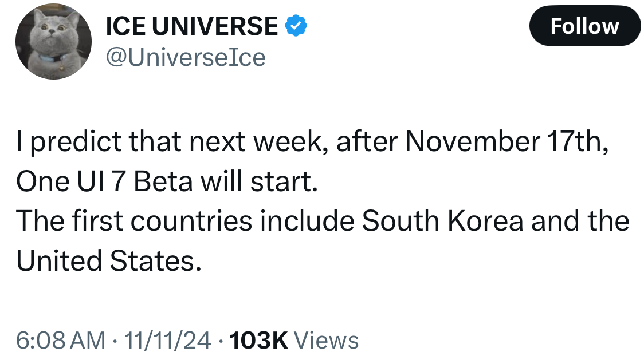
Task: Click "The first countries" phrase
Action: click(x=134, y=222)
